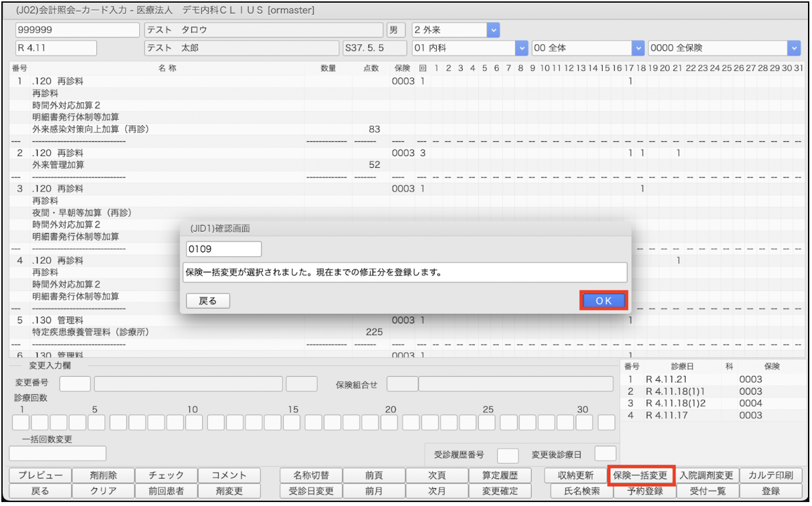
Task: Click the 0109 field in the dialog
Action: coord(224,249)
